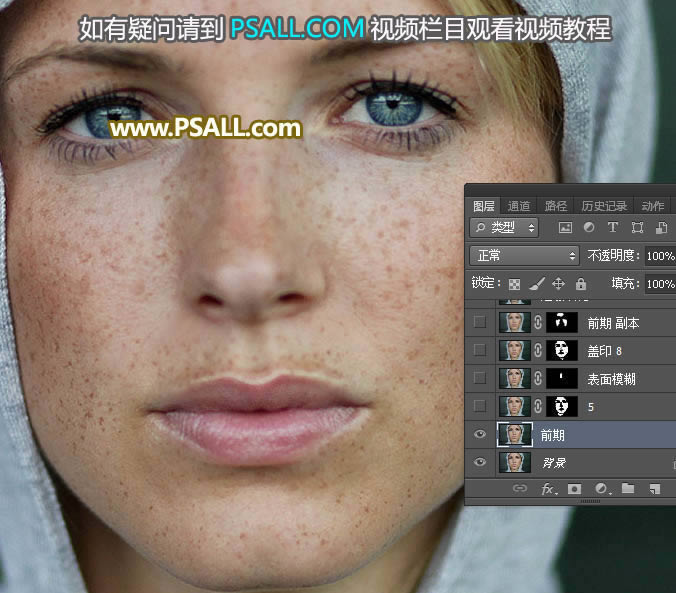Hide the 前期 layer using its eye icon

(480, 435)
